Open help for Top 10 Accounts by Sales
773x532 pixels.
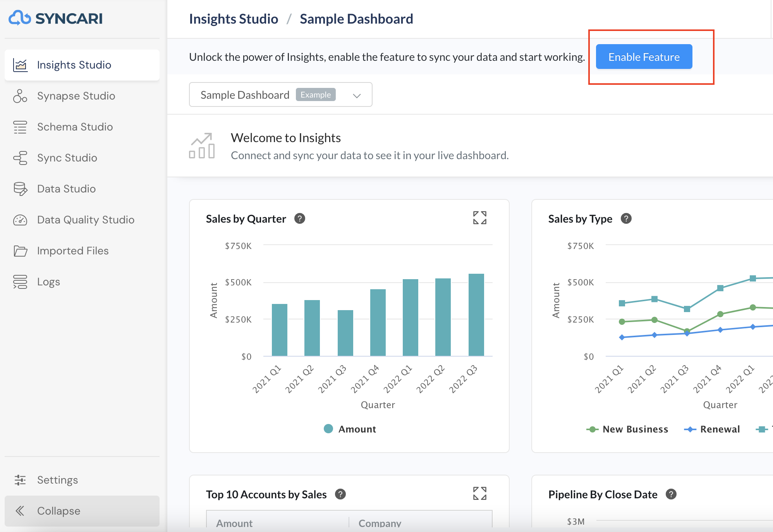(x=340, y=494)
